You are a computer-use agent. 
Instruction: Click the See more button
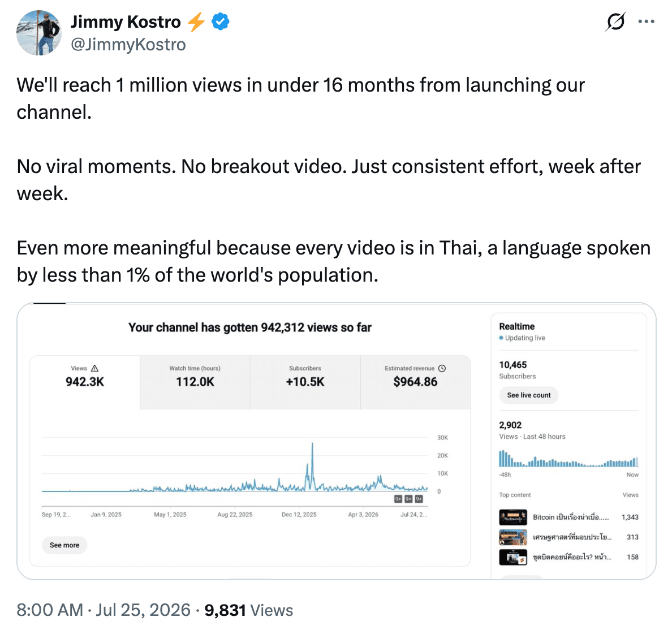pyautogui.click(x=64, y=545)
